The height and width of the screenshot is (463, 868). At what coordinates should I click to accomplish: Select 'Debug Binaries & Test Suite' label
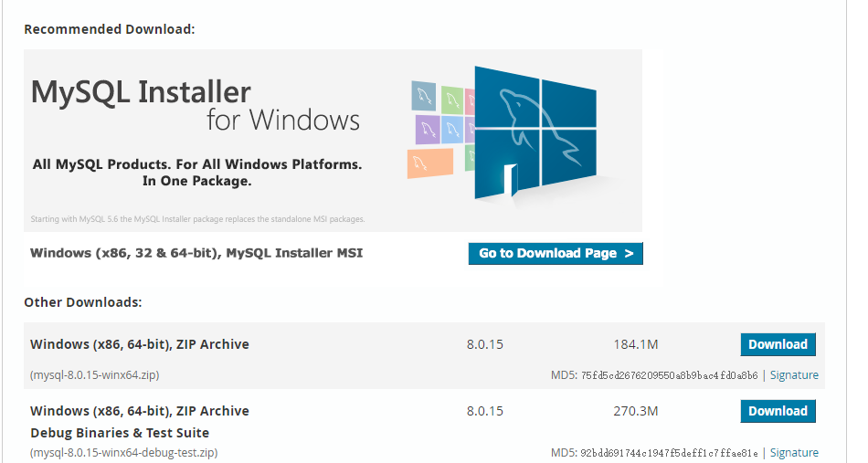pos(120,433)
